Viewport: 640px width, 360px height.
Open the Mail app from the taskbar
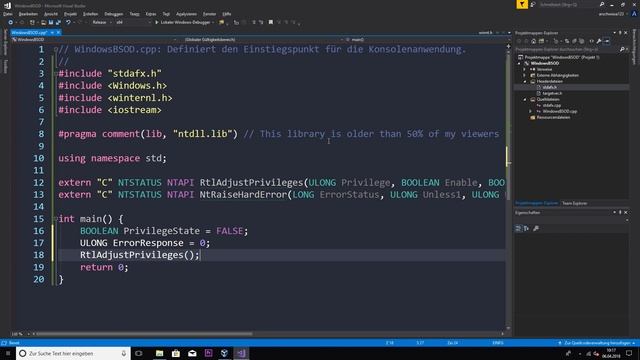[192, 353]
